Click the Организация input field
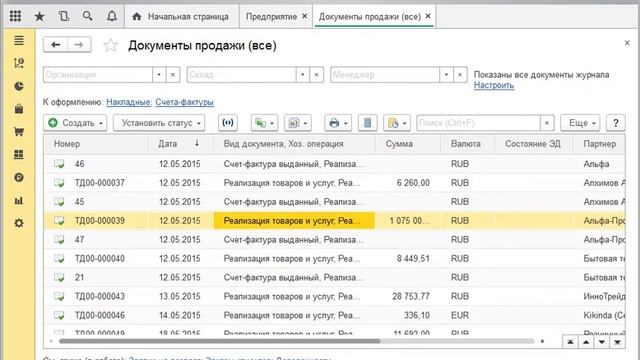Screen dimensions: 640x360 (x=98, y=75)
